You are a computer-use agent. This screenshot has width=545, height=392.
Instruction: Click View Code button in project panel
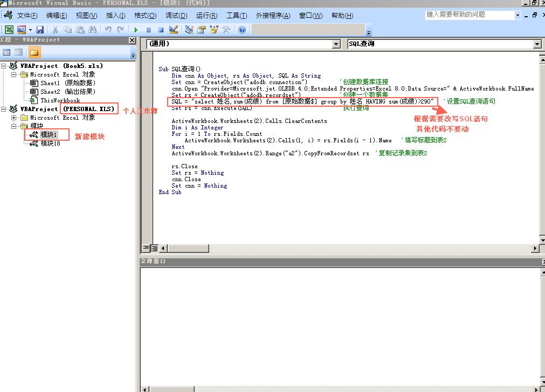coord(7,52)
